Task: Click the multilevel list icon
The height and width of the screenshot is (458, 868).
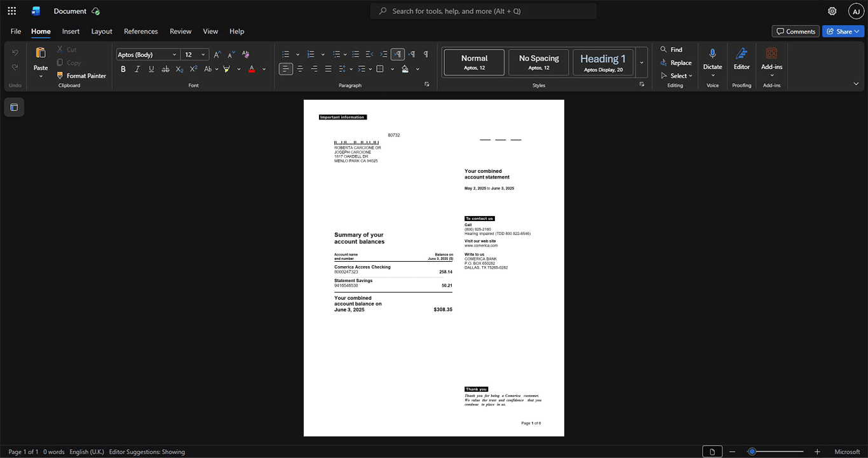Action: (336, 55)
